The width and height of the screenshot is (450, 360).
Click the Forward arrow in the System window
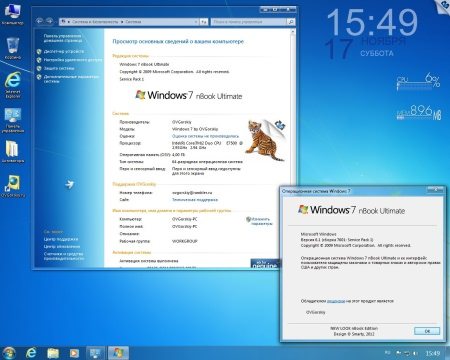coord(49,21)
